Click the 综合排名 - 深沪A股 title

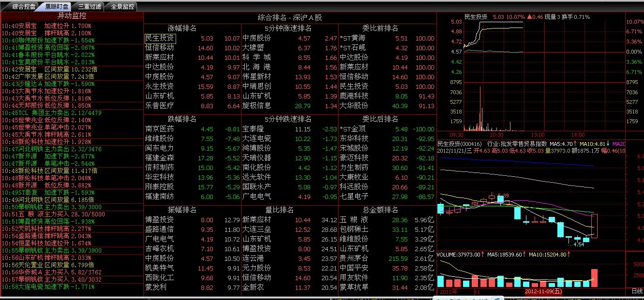290,17
